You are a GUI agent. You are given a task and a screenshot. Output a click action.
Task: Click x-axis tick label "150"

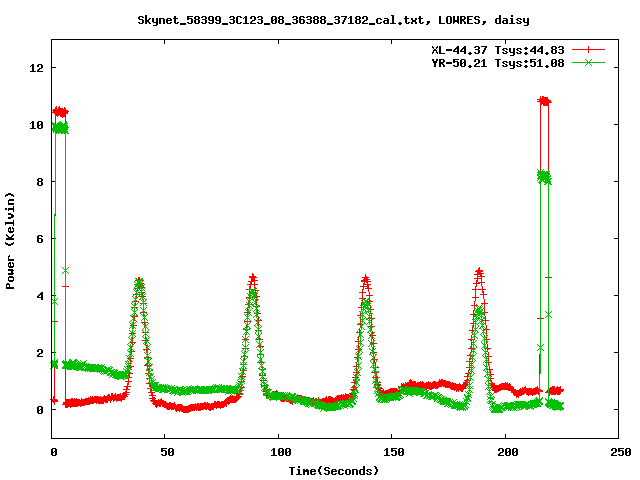coord(393,452)
